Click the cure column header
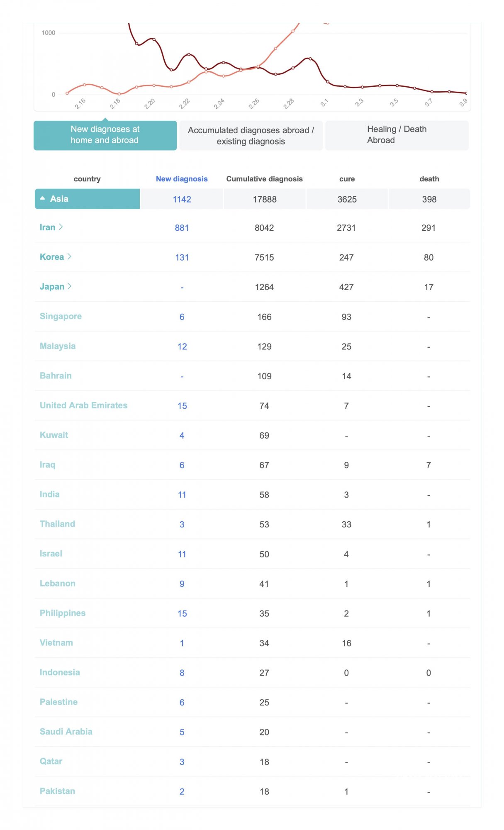This screenshot has height=830, width=504. tap(347, 179)
